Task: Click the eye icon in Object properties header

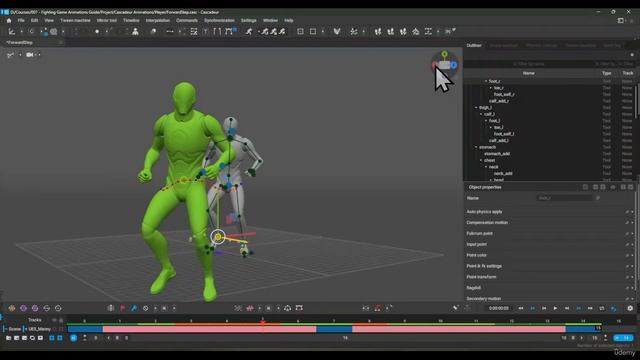Action: 613,187
